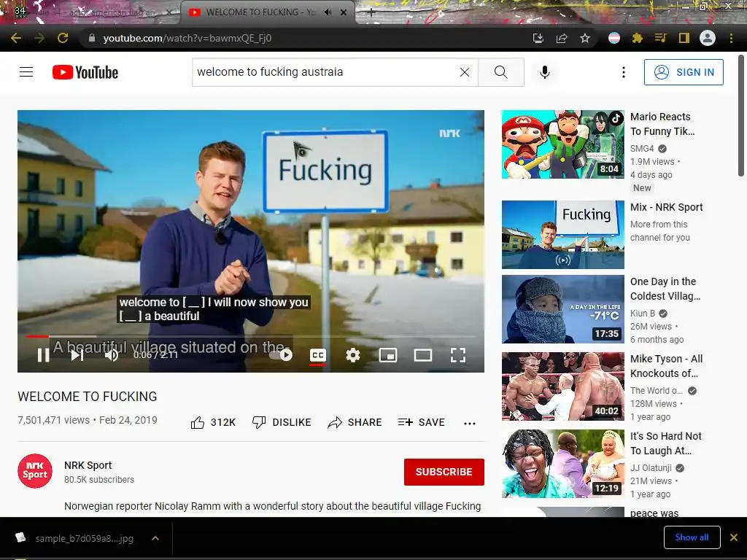Open YouTube settings three-dot menu
747x560 pixels.
coord(623,72)
